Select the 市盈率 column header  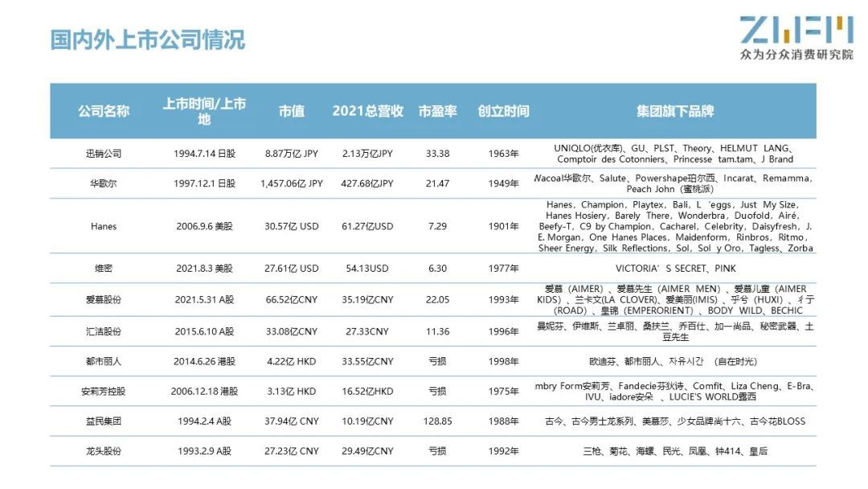coord(438,111)
